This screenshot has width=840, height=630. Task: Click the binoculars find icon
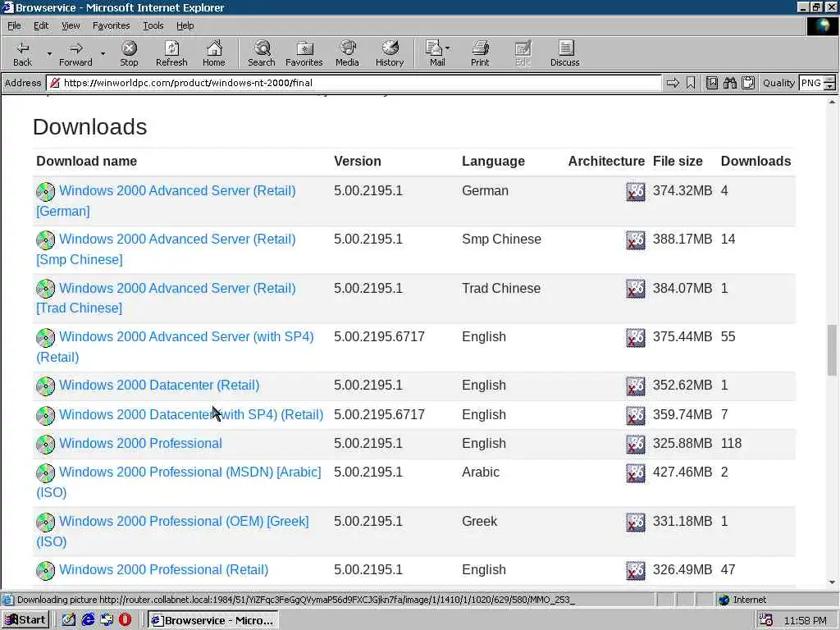[729, 83]
